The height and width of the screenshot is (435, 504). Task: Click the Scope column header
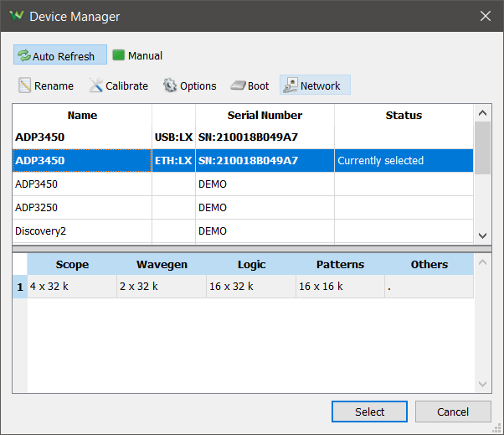72,264
